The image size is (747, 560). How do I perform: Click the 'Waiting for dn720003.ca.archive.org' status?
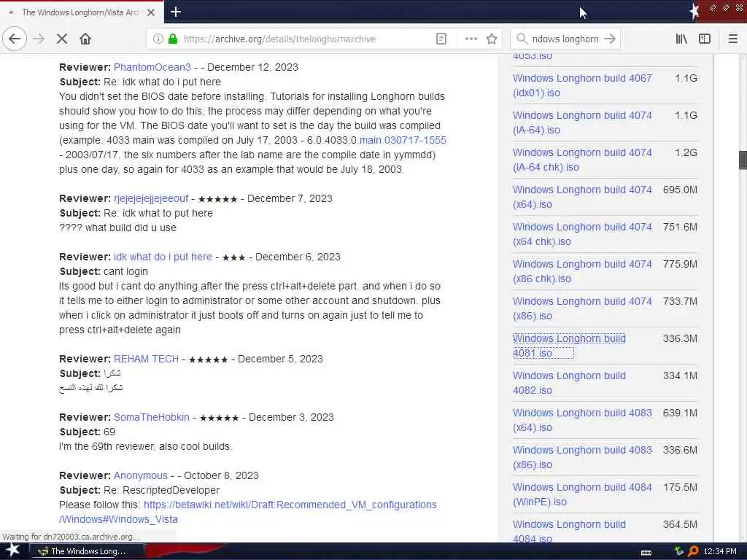(71, 536)
